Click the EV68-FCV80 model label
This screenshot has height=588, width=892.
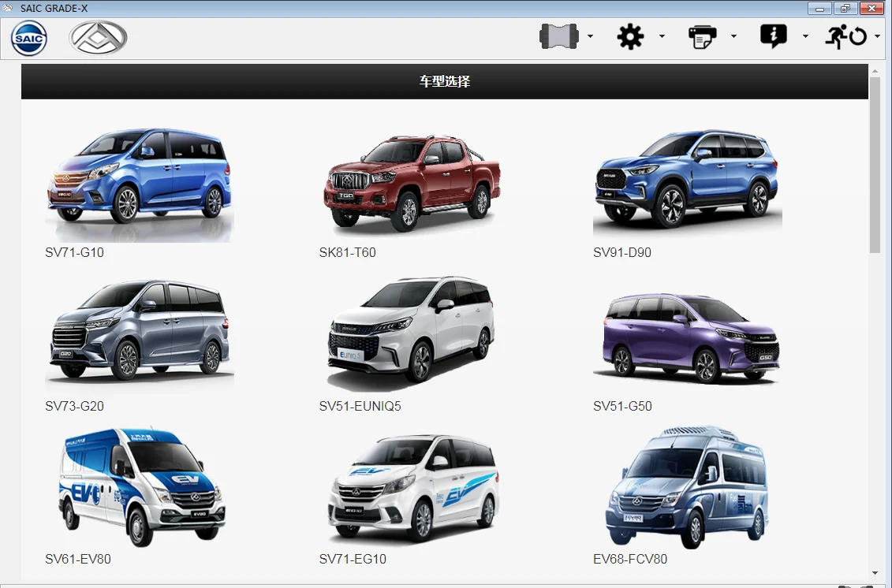[x=630, y=559]
